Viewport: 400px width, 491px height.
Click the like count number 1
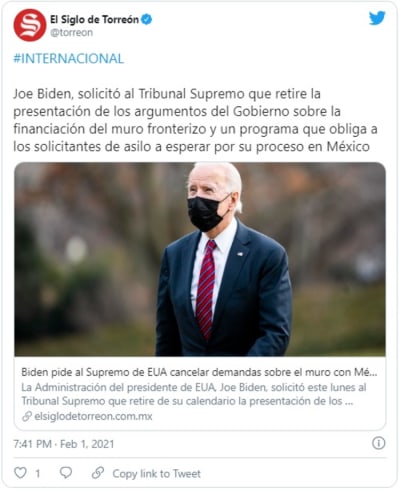(x=38, y=473)
